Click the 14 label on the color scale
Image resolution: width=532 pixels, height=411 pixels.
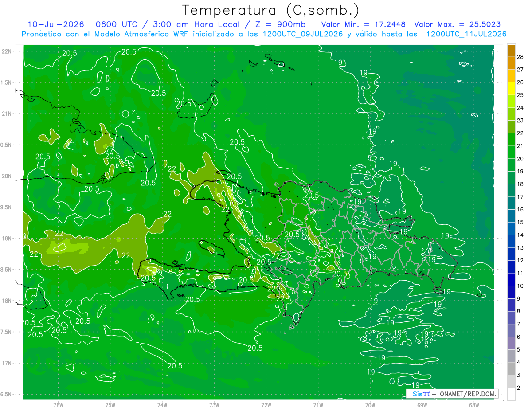520,235
